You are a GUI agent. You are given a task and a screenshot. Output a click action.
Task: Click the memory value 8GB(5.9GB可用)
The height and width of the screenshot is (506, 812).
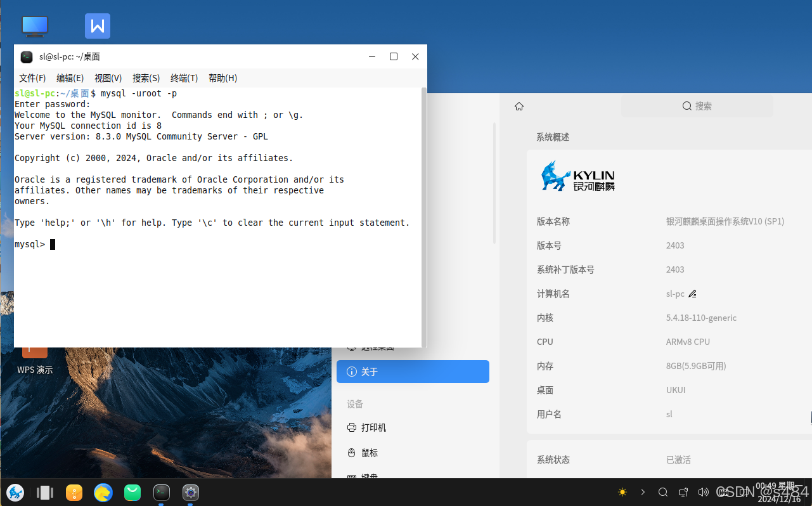tap(696, 366)
